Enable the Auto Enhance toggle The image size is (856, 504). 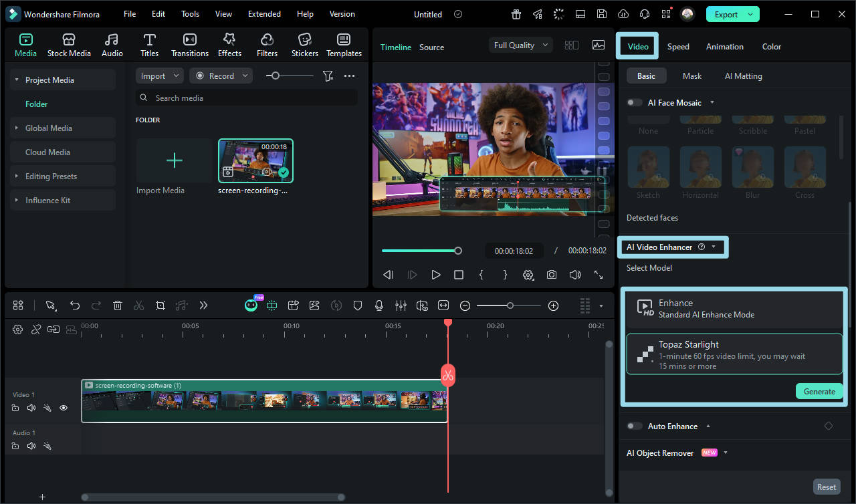[633, 426]
